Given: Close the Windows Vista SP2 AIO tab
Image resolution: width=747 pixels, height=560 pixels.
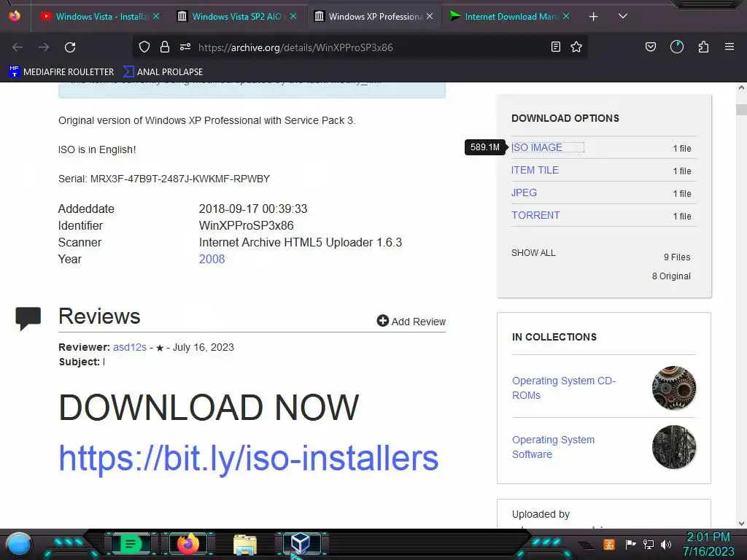Looking at the screenshot, I should coord(293,16).
